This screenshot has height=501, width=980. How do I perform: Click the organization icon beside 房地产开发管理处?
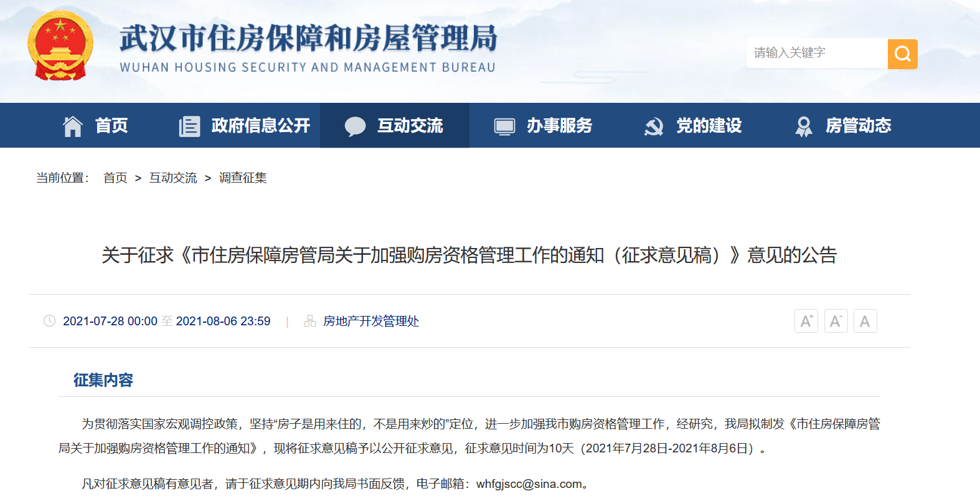(x=310, y=321)
